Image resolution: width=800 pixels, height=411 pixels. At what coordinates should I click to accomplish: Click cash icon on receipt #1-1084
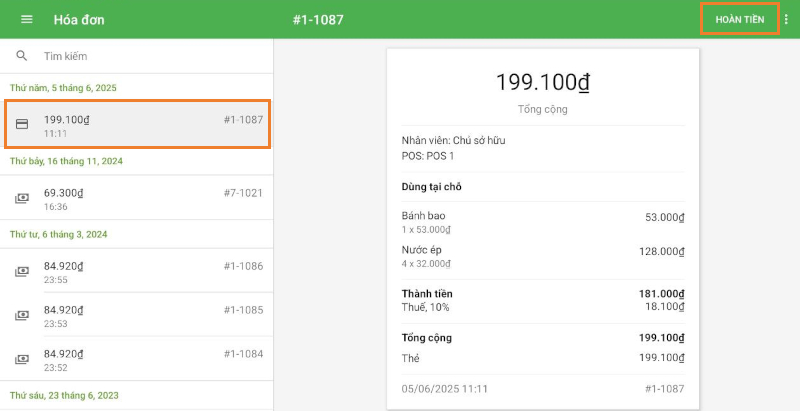(22, 358)
